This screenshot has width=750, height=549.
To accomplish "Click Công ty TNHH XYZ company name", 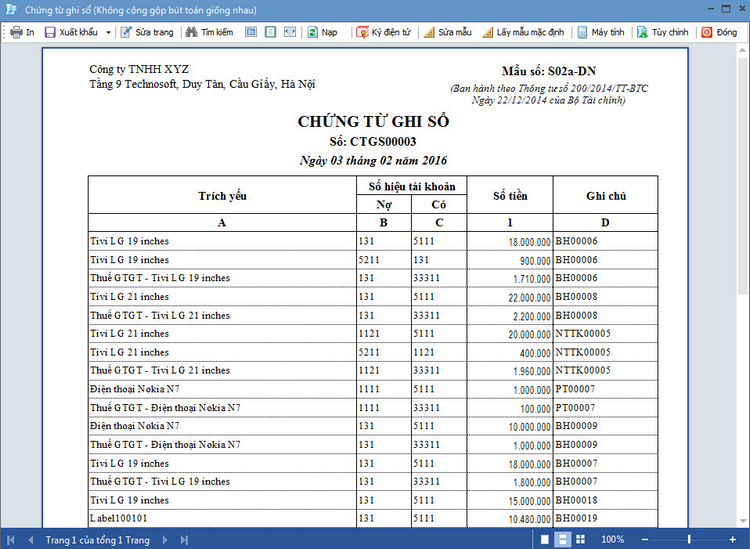I will point(139,69).
